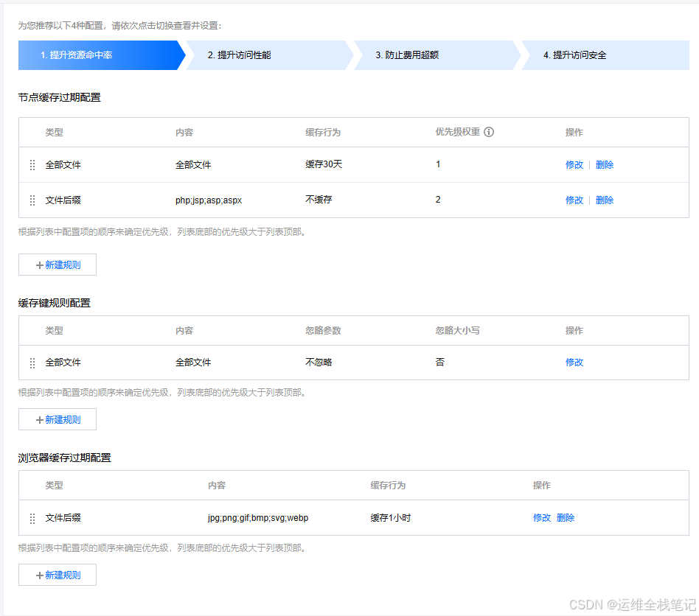Screen dimensions: 699x616
Task: Add new rule under 节点缓存过期配置
Action: pos(58,265)
